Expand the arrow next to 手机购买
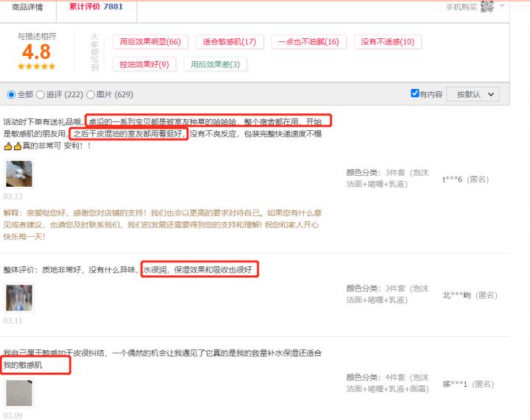530x420 pixels. pyautogui.click(x=502, y=6)
